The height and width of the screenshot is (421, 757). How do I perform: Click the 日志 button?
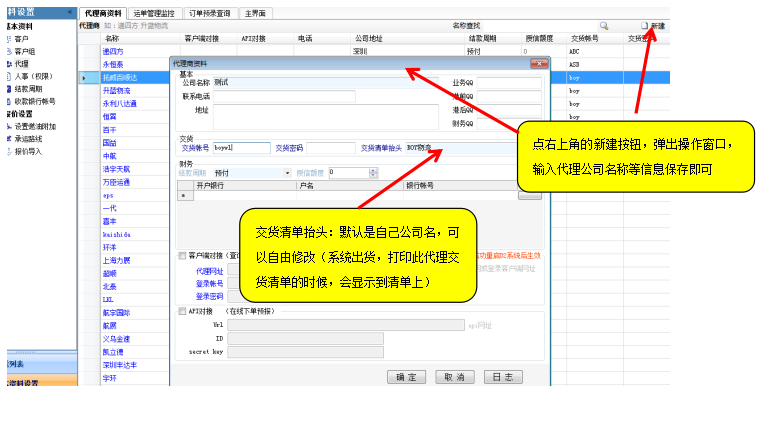click(x=502, y=377)
